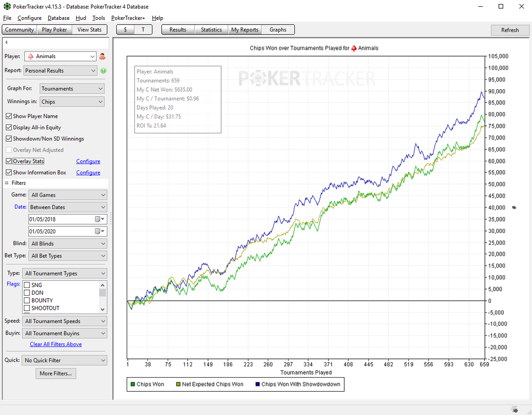
Task: Open the Hud menu
Action: tap(81, 18)
